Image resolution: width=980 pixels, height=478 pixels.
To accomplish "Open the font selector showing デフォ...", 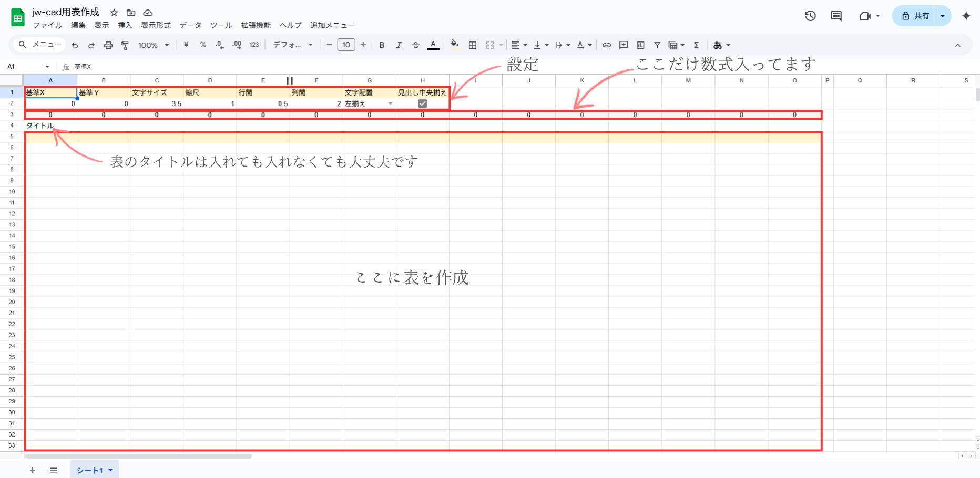I will click(x=292, y=45).
